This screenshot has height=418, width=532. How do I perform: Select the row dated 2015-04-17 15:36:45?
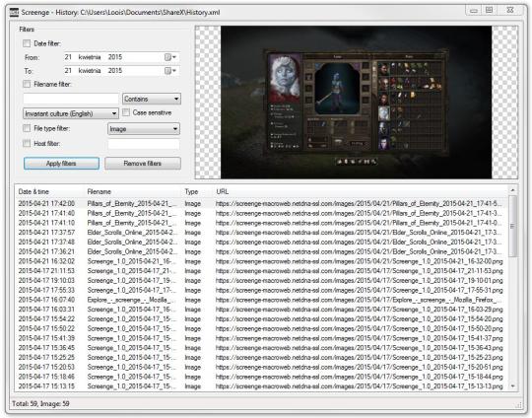click(261, 348)
